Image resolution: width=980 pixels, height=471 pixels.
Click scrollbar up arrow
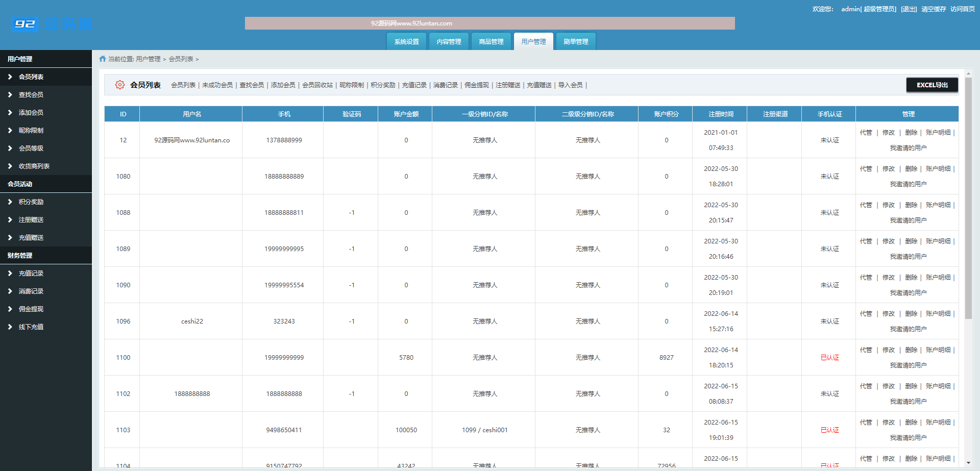(x=968, y=73)
